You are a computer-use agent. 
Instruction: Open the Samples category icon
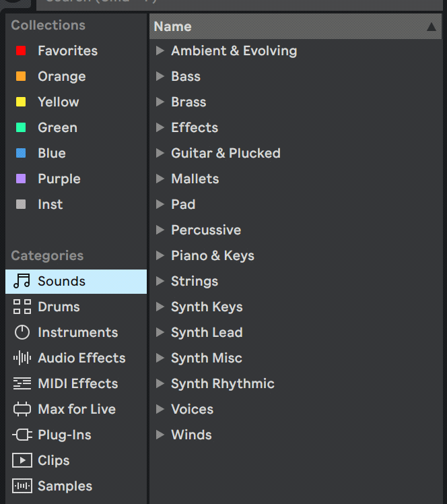pos(22,486)
